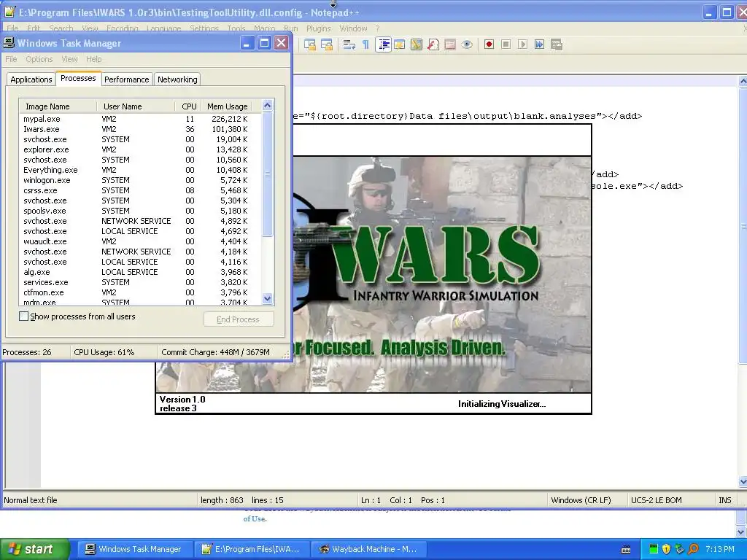The height and width of the screenshot is (560, 747).
Task: Click the Stop Recording macro icon
Action: click(x=506, y=44)
